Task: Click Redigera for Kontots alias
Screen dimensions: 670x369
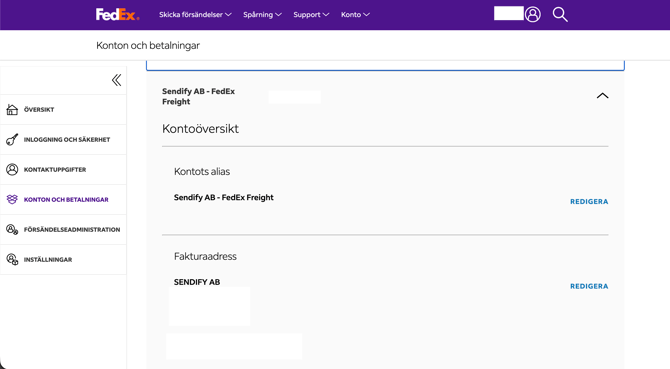Action: (x=589, y=202)
